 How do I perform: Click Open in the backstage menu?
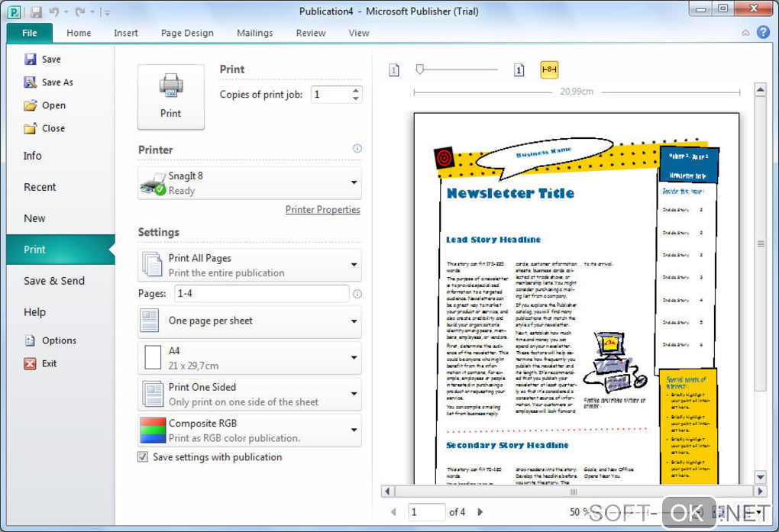point(45,105)
